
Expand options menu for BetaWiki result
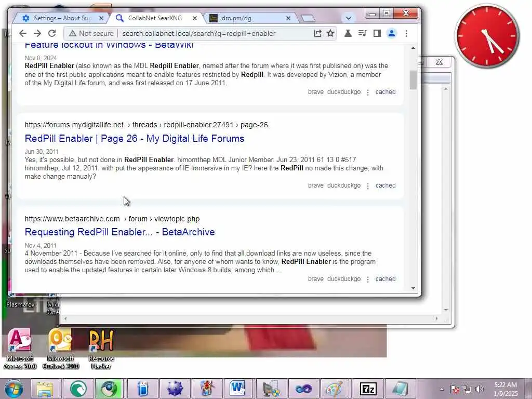click(x=368, y=92)
